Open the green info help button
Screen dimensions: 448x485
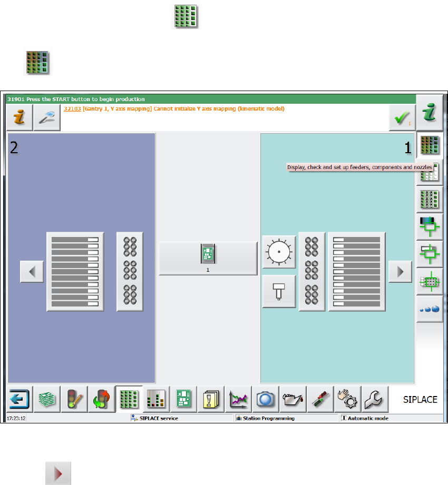coord(430,113)
